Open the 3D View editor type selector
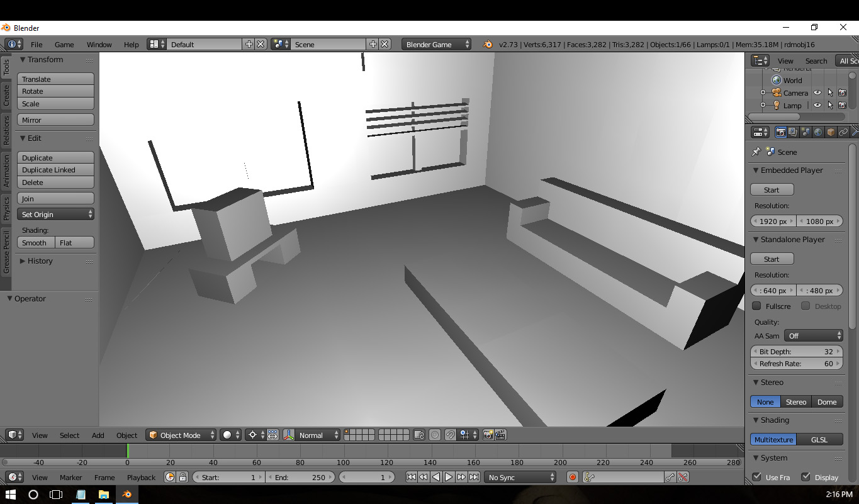 [x=15, y=435]
